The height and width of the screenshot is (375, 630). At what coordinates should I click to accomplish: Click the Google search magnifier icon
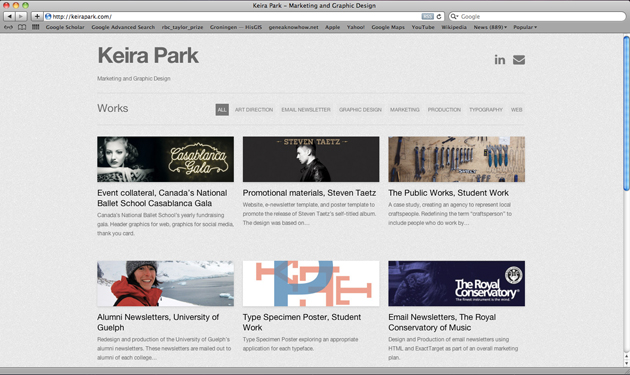454,16
